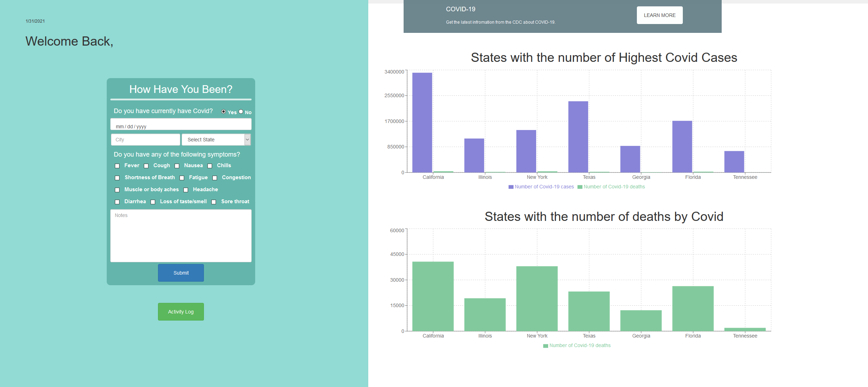Check the Loss of taste/smell box
Screen dimensions: 868x387
[153, 202]
